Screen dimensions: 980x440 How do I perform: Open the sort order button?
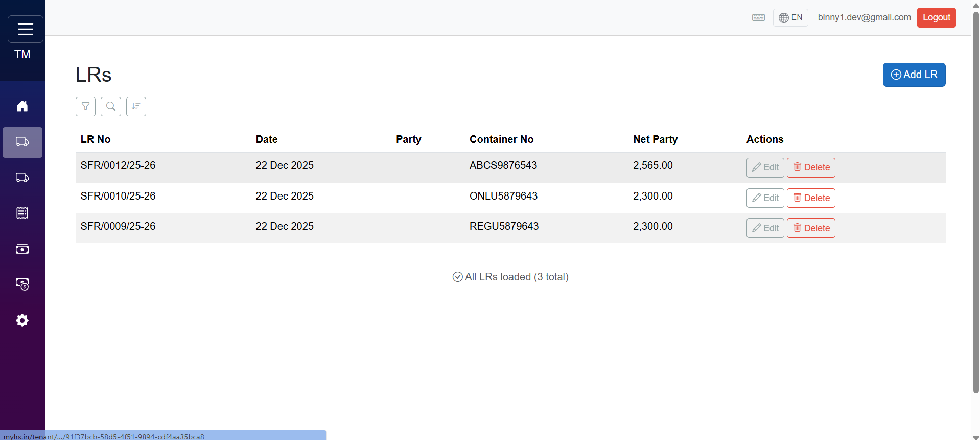[x=136, y=107]
